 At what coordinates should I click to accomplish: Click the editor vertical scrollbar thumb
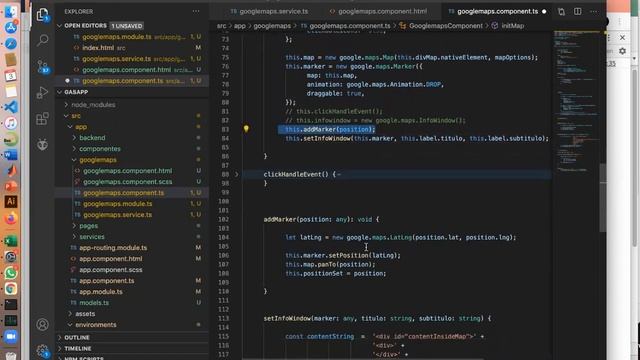[603, 198]
